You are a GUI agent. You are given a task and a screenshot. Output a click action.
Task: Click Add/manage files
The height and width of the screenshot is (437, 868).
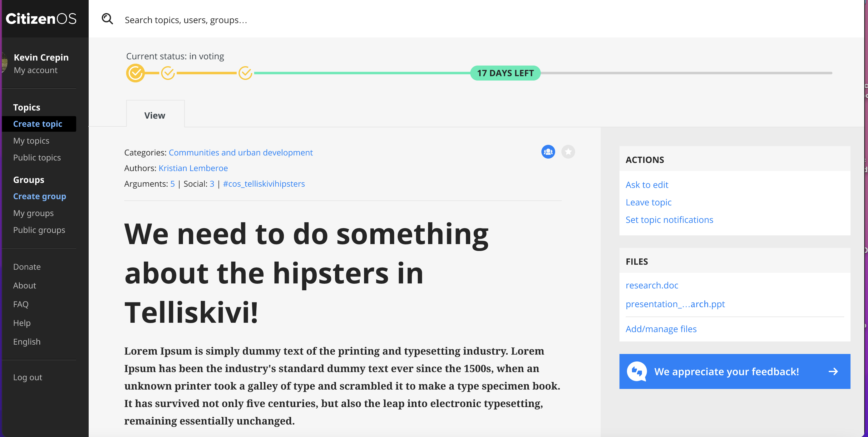tap(661, 329)
